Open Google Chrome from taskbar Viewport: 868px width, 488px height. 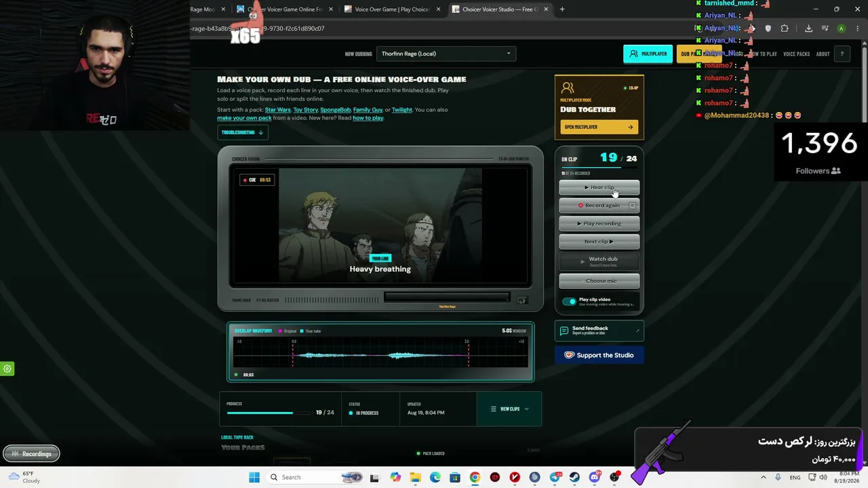click(x=475, y=477)
